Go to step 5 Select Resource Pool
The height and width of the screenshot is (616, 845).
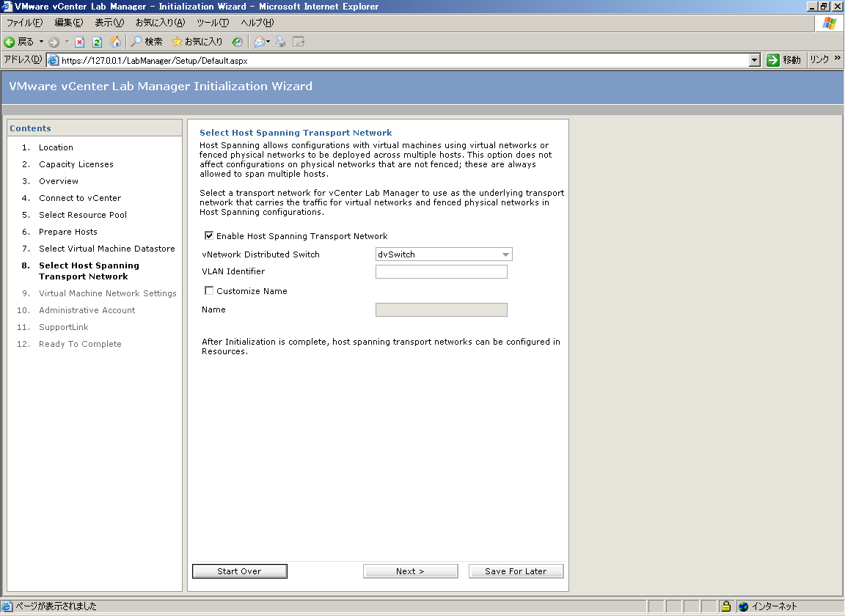tap(82, 214)
